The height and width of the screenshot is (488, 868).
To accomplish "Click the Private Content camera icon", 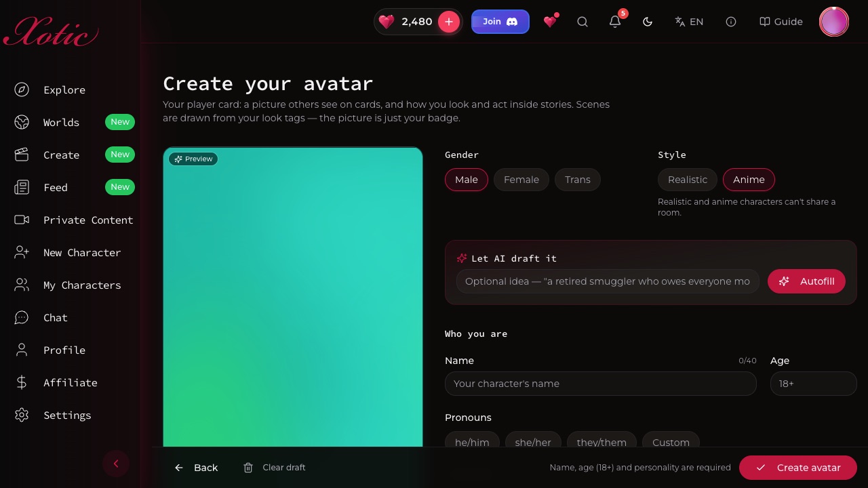I will [x=22, y=220].
